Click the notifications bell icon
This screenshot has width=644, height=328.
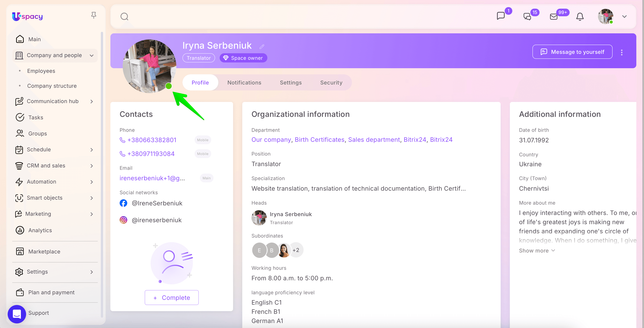tap(580, 16)
